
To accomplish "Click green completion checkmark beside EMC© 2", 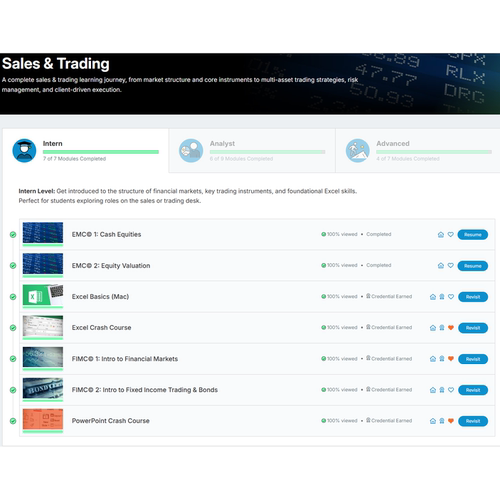I will point(13,266).
